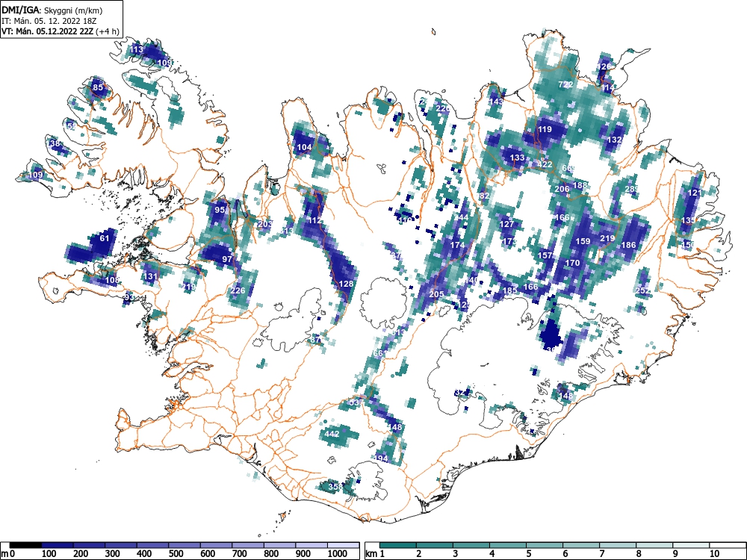Click the map value '87' beside the glacier
The height and width of the screenshot is (560, 747).
[x=315, y=340]
